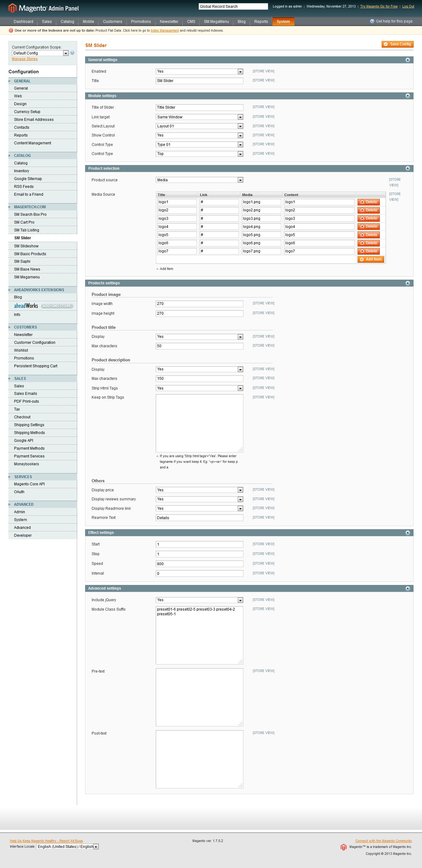The height and width of the screenshot is (868, 422).
Task: Open the Select Layout dropdown
Action: [x=199, y=126]
